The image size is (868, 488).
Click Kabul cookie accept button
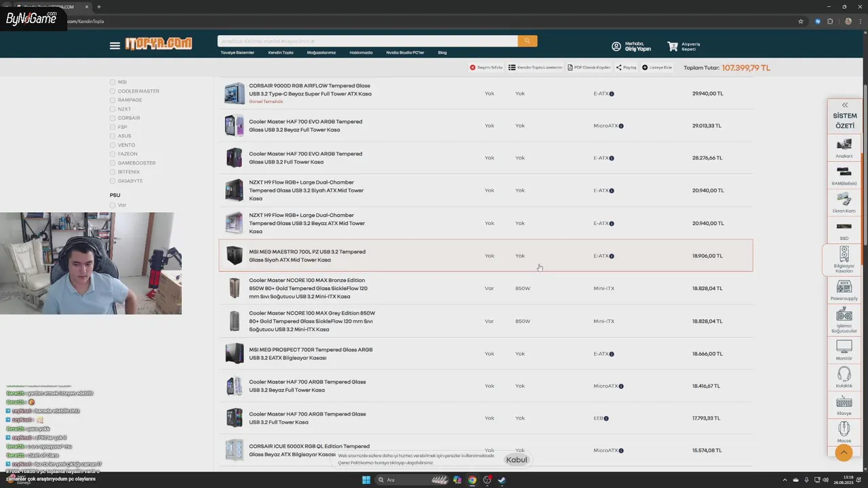pyautogui.click(x=517, y=460)
